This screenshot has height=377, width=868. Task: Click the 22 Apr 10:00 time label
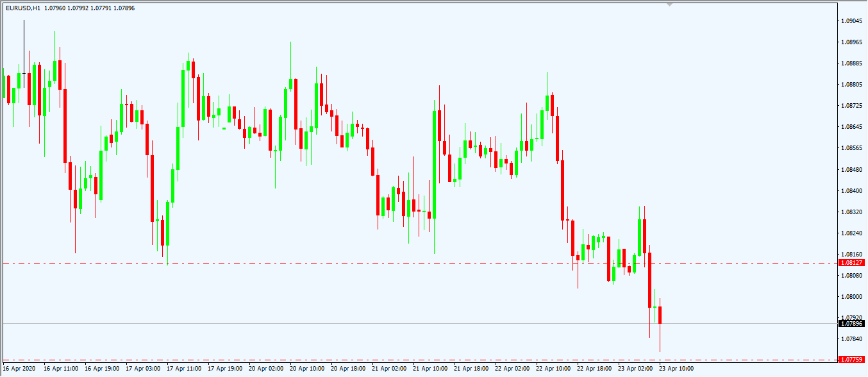tap(553, 369)
